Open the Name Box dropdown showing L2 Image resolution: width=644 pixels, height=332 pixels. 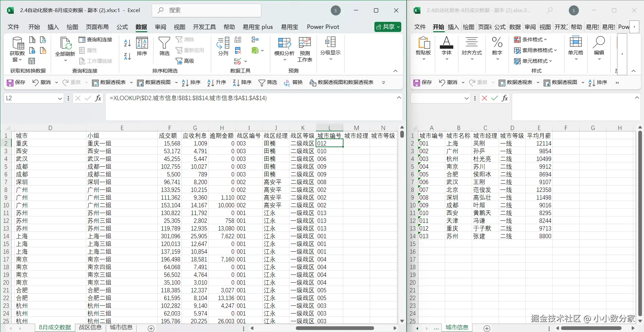coord(60,98)
